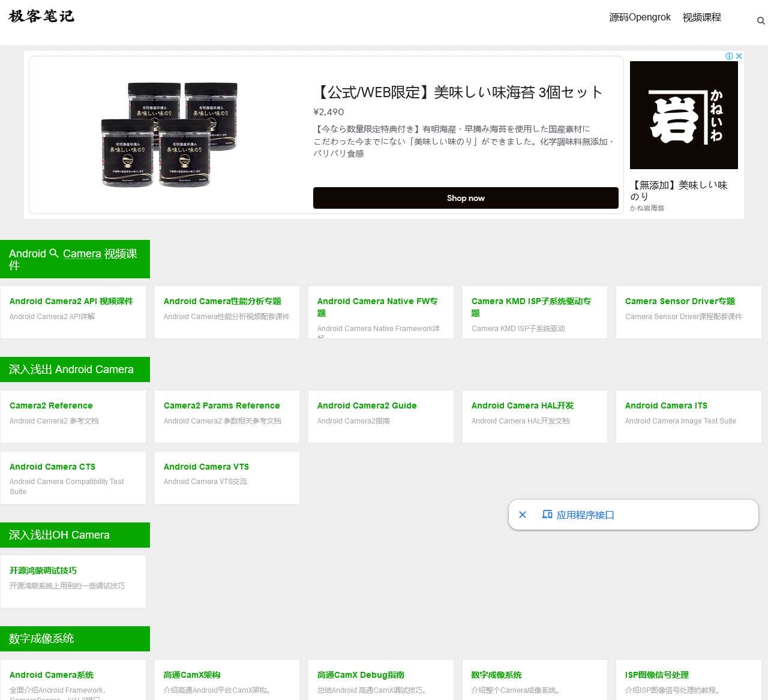Click Android Camera2 参考文档 description text
The image size is (768, 700).
pos(54,421)
